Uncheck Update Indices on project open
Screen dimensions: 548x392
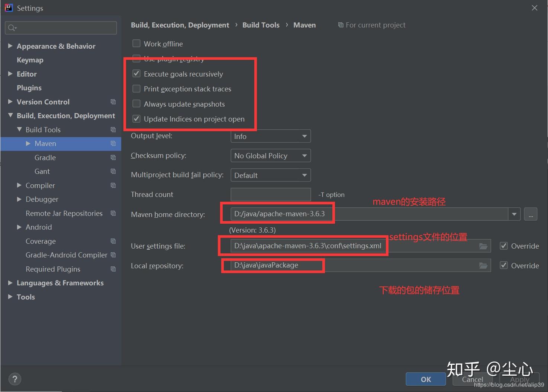pos(136,119)
